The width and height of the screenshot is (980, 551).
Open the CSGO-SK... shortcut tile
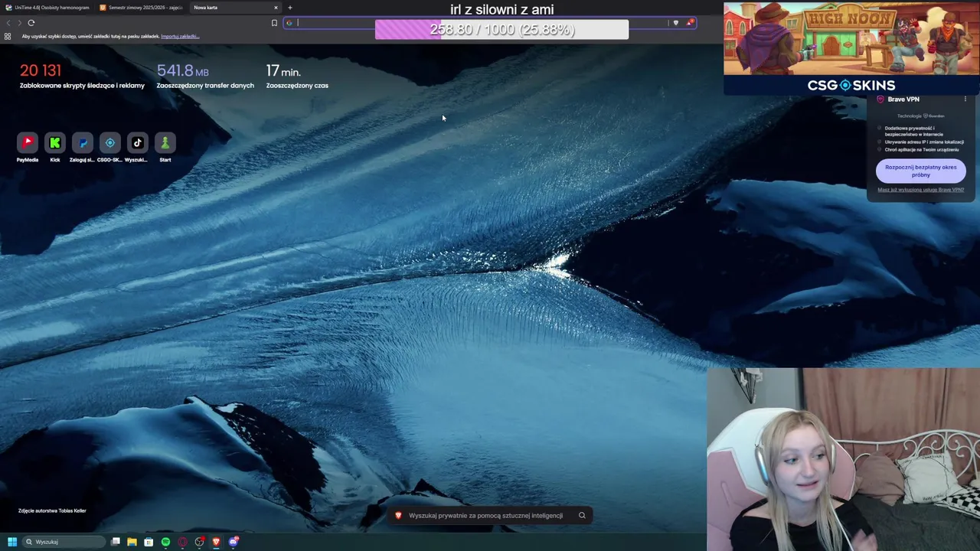pyautogui.click(x=110, y=143)
